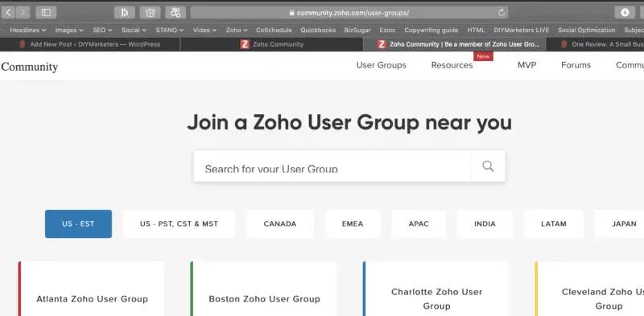This screenshot has height=316, width=644.
Task: Click the reload icon in address bar
Action: 501,13
